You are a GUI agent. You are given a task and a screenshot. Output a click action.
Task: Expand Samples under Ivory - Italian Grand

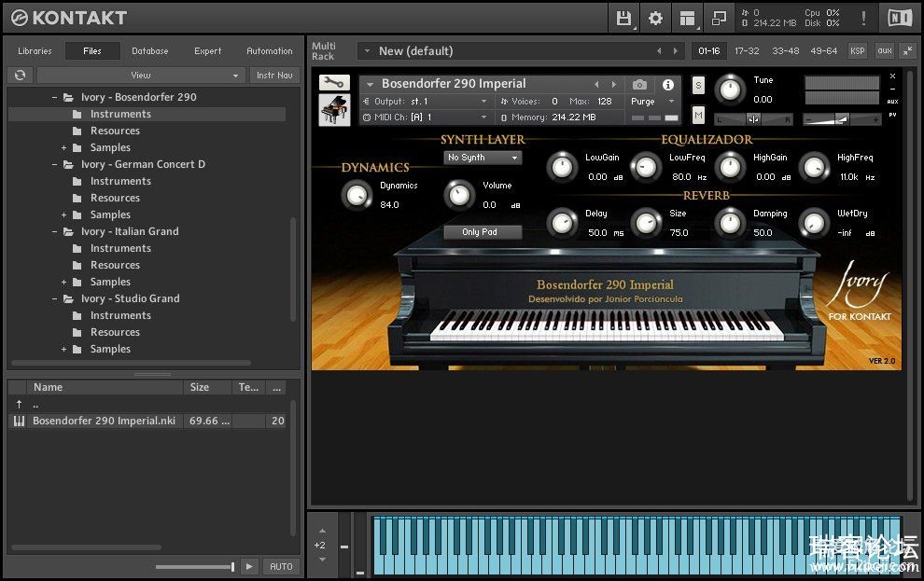tap(64, 282)
